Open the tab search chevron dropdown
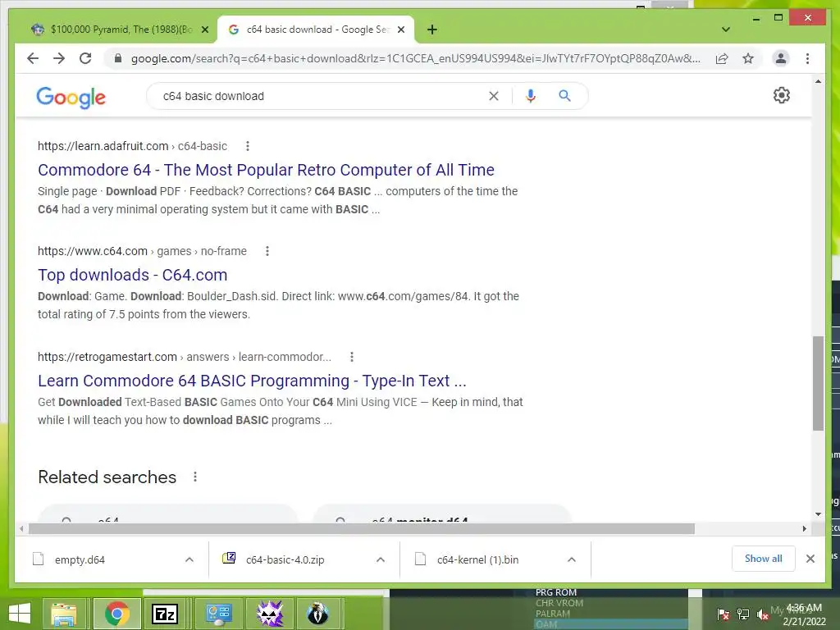 [x=726, y=30]
